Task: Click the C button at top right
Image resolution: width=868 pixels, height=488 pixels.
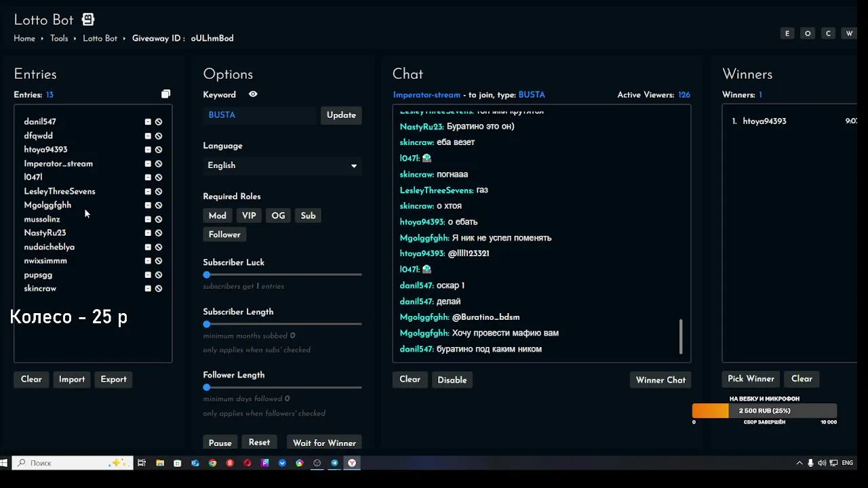Action: pos(828,33)
